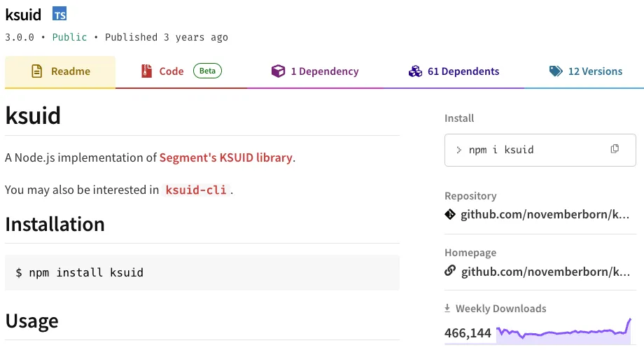Open the 12 Versions tab
This screenshot has height=357, width=644.
(x=594, y=71)
